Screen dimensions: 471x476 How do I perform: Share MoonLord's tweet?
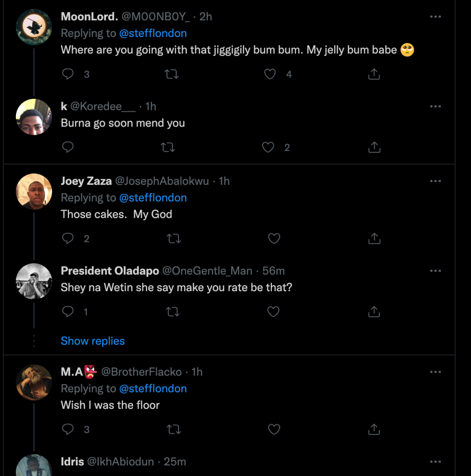pyautogui.click(x=374, y=74)
